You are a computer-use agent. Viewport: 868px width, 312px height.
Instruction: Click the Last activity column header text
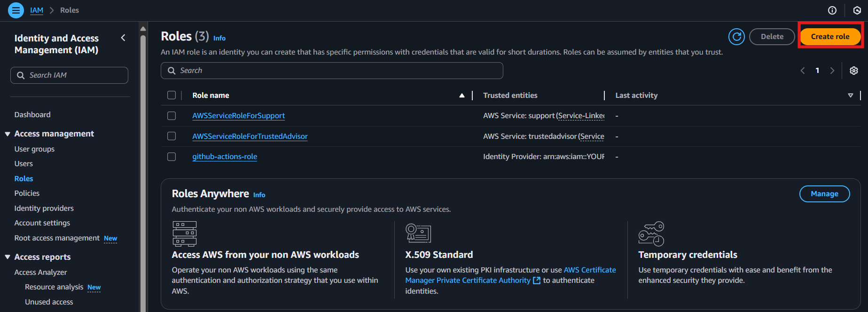click(x=636, y=96)
